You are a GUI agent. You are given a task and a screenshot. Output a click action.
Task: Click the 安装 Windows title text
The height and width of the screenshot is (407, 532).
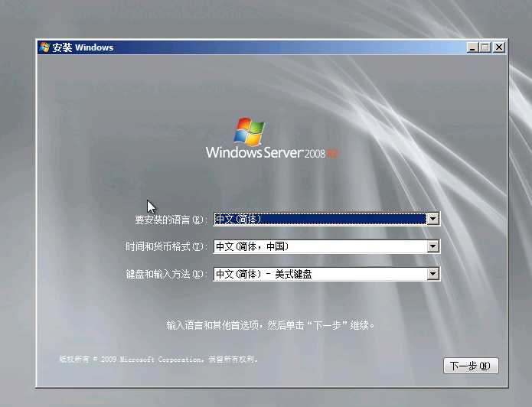83,47
